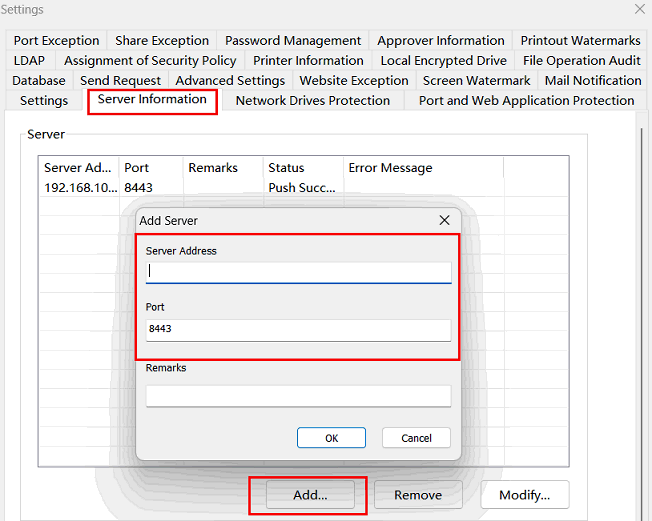
Task: Click the Add... button
Action: [309, 495]
